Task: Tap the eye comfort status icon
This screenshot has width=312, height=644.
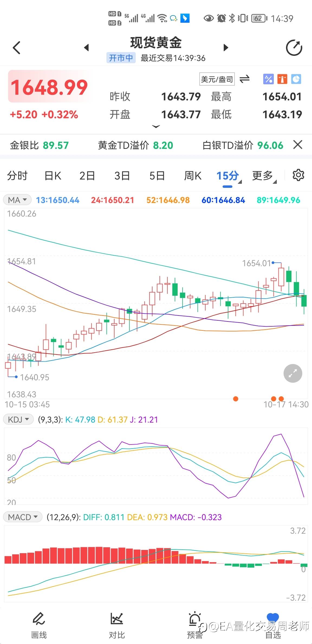Action: (x=209, y=18)
